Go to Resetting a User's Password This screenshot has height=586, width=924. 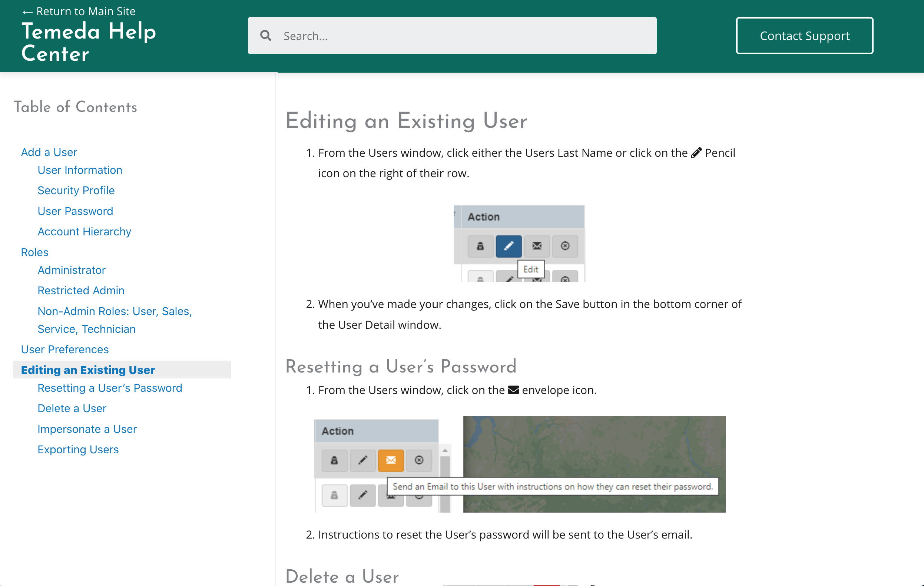[110, 388]
